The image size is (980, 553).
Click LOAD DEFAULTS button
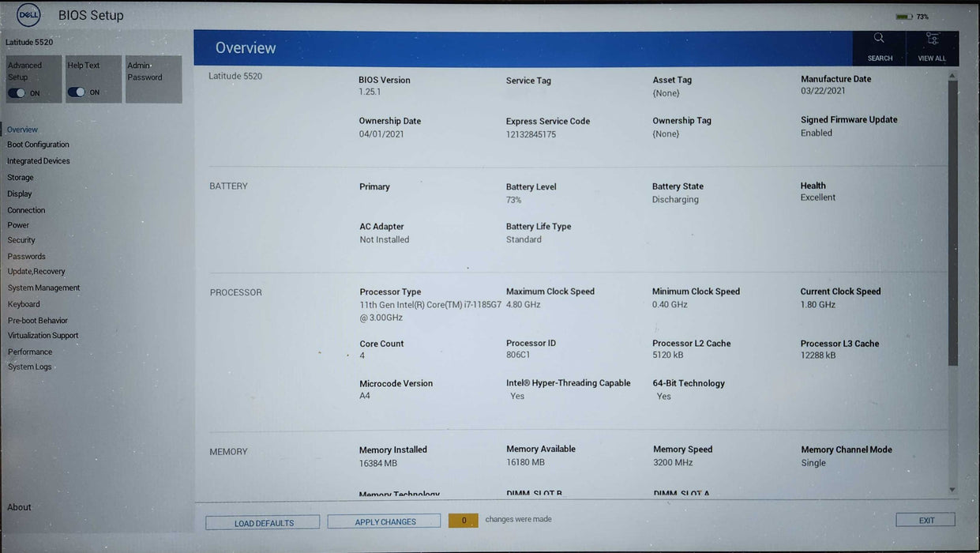tap(263, 523)
